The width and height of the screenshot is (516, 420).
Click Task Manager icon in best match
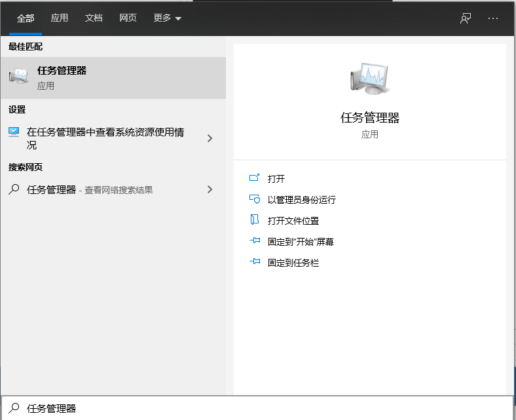[x=18, y=76]
